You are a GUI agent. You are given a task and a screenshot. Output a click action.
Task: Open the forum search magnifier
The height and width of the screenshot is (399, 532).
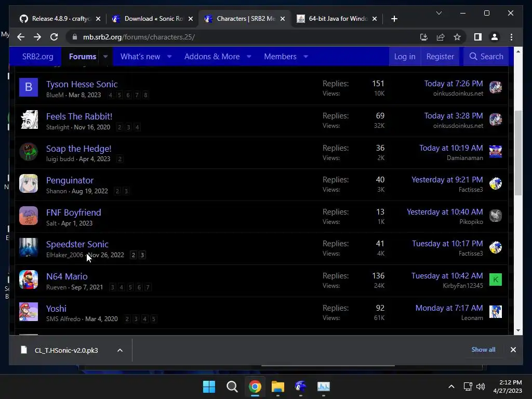(473, 56)
